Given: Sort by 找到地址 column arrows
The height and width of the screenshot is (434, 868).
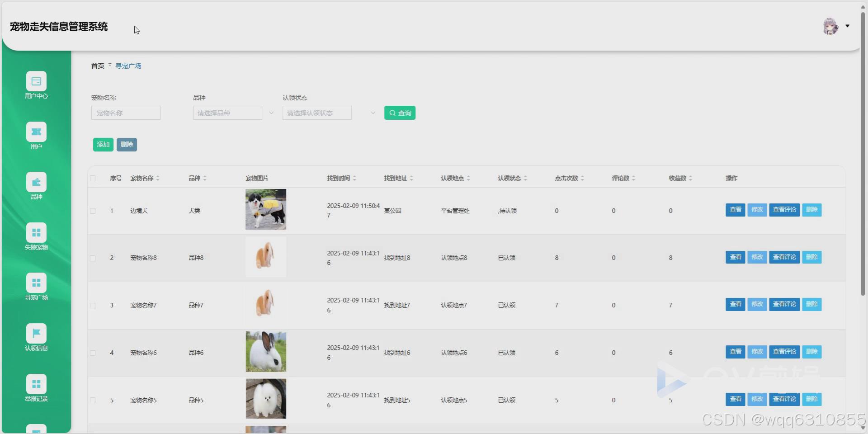Looking at the screenshot, I should [411, 178].
